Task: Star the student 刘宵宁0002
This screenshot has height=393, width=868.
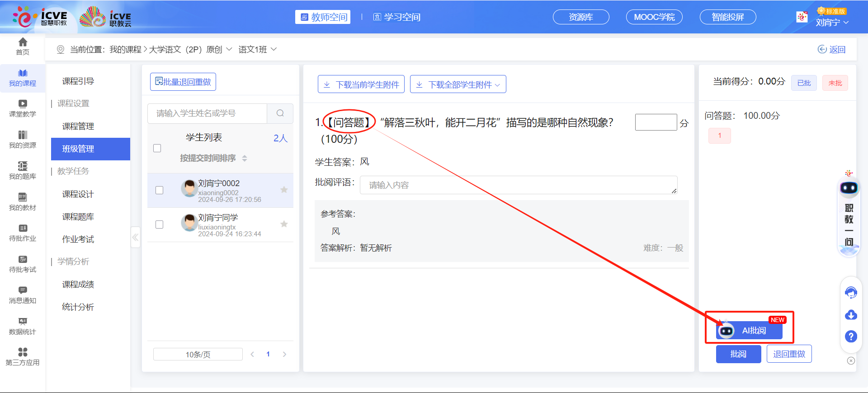Action: (x=284, y=190)
